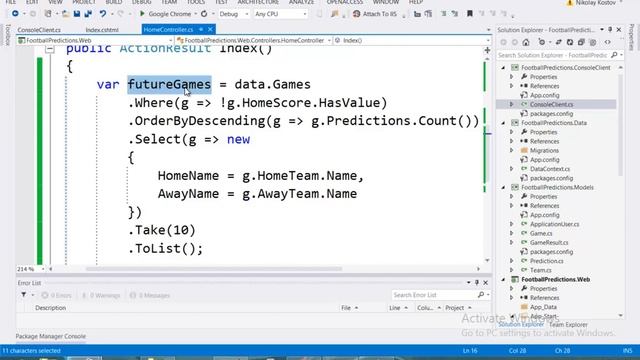Screen dimensions: 640x360
Task: Switch to ConsoleClient.cs editor tab
Action: [x=39, y=30]
